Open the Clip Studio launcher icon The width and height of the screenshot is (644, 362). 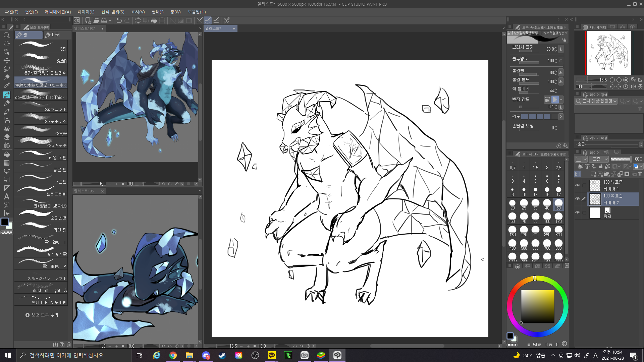pyautogui.click(x=77, y=20)
